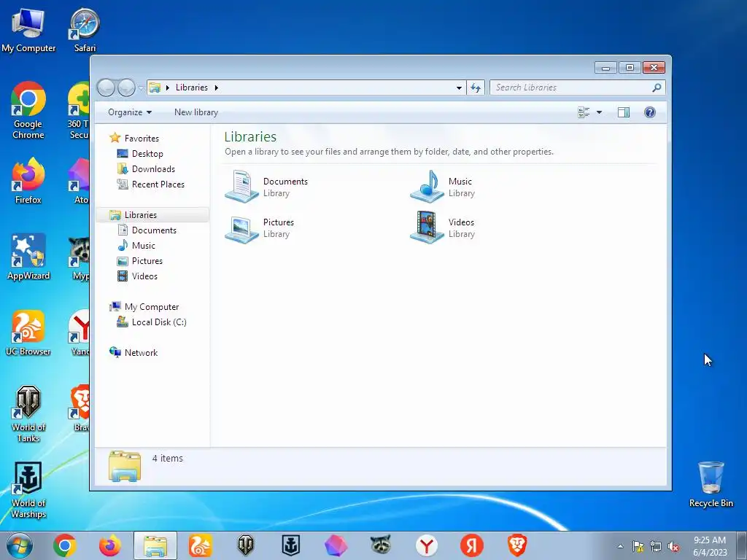747x560 pixels.
Task: Open the view options dropdown arrow
Action: [x=600, y=112]
